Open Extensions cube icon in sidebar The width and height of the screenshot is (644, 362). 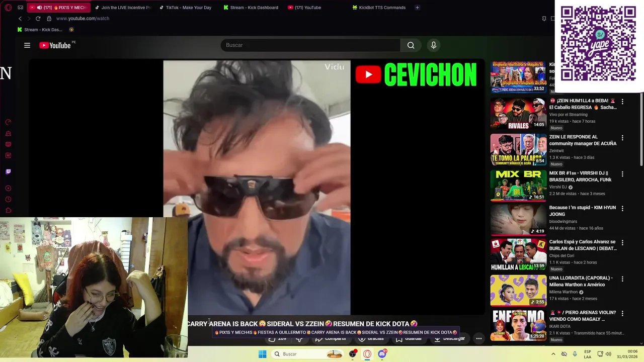point(8,211)
